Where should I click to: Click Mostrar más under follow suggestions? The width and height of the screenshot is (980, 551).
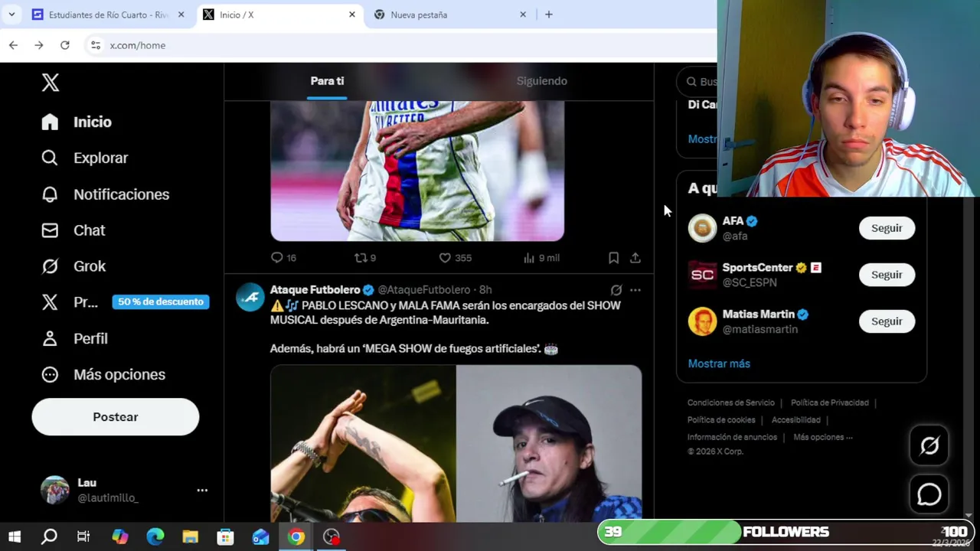[719, 364]
